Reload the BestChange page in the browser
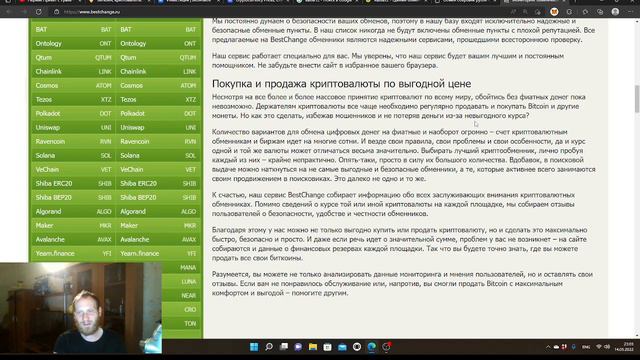The width and height of the screenshot is (640, 360). tap(38, 12)
